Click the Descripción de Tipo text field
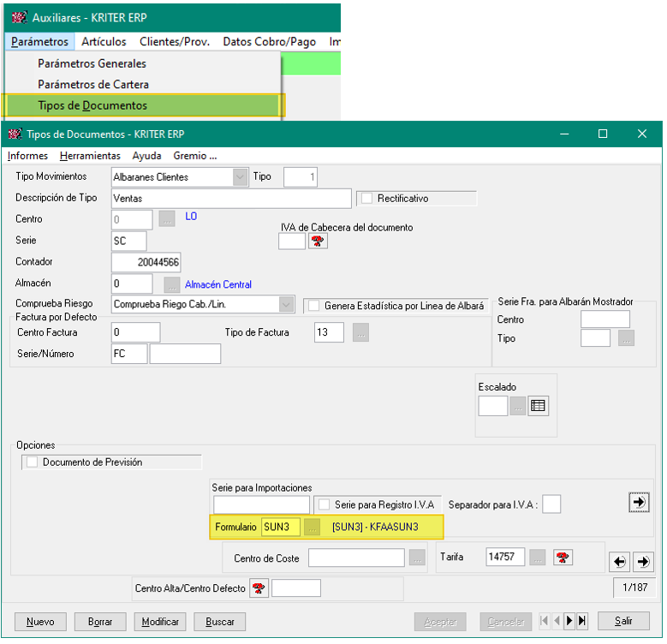The image size is (667, 644). coord(231,199)
